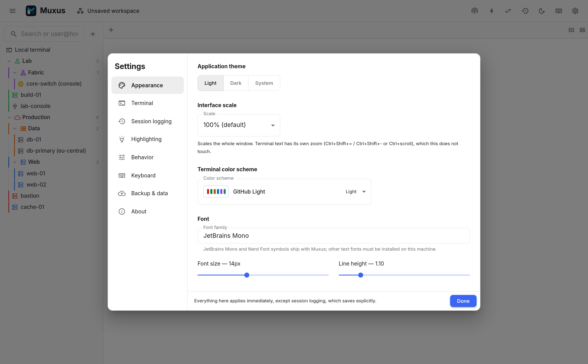Click the bastion red server icon
The width and height of the screenshot is (588, 364).
[15, 196]
